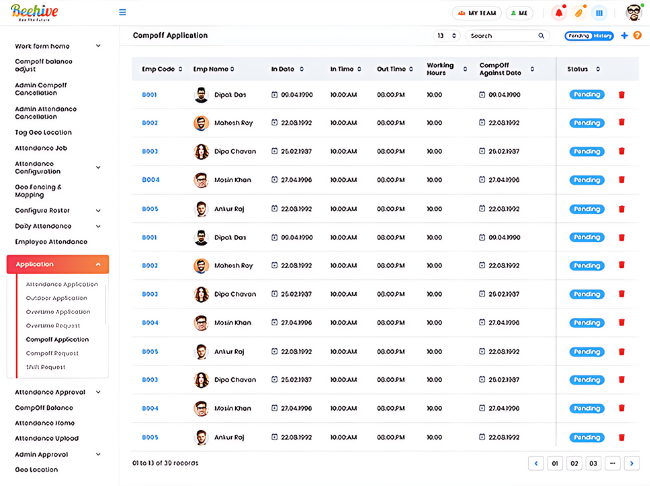
Task: Open the records-per-page selector showing 13
Action: pos(446,36)
